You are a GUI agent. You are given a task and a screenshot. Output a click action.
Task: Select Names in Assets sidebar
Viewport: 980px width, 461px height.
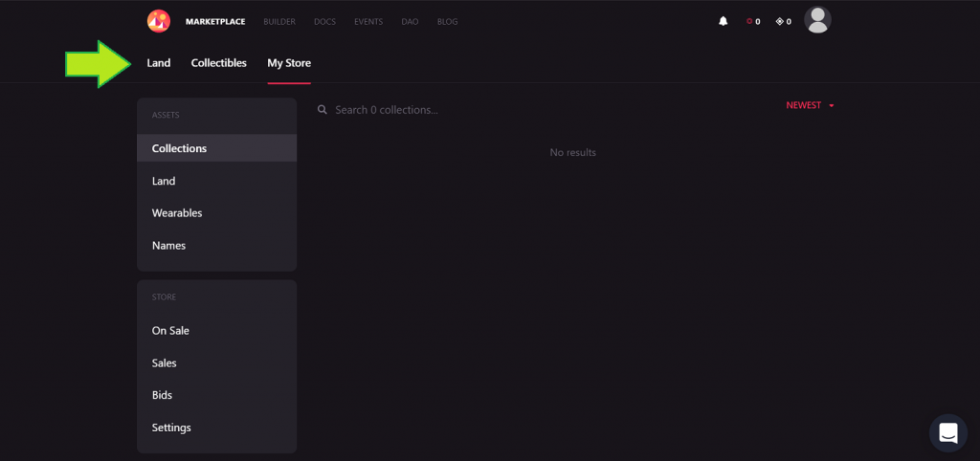[217, 246]
